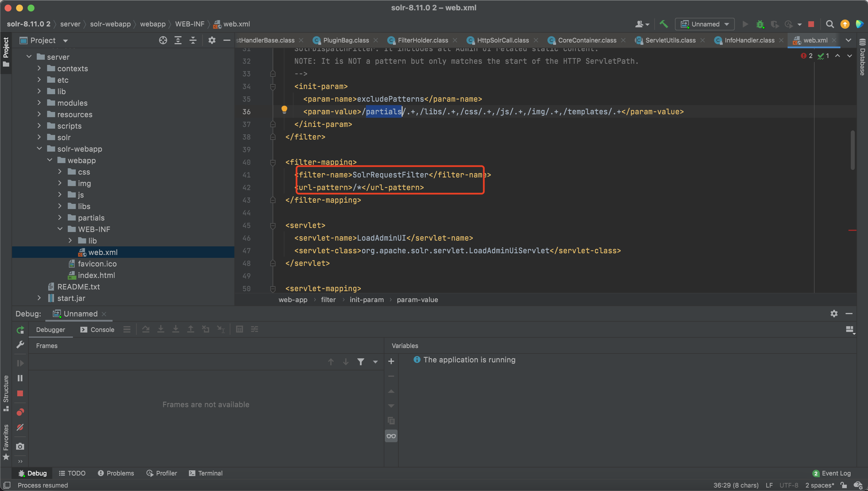Toggle Mute Breakpoints icon
The width and height of the screenshot is (868, 491).
tap(20, 427)
